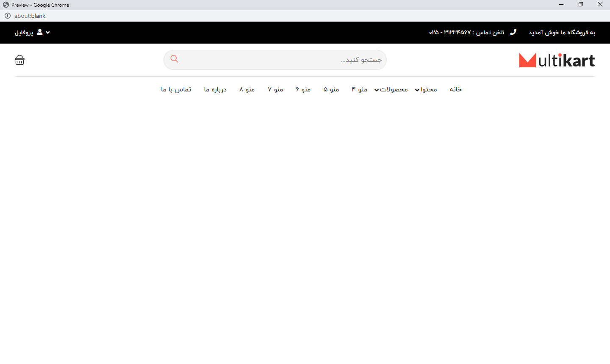The width and height of the screenshot is (610, 364).
Task: Open the خانه menu item
Action: coord(455,89)
